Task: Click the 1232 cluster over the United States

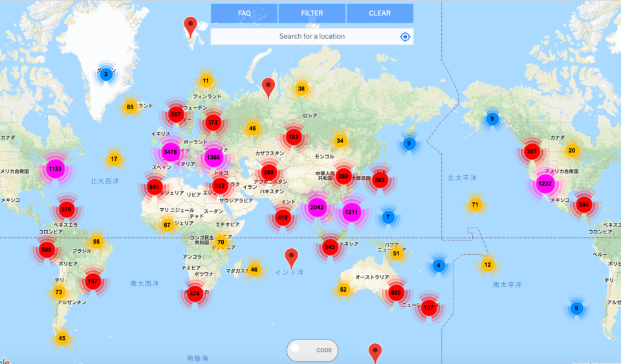Action: click(545, 184)
